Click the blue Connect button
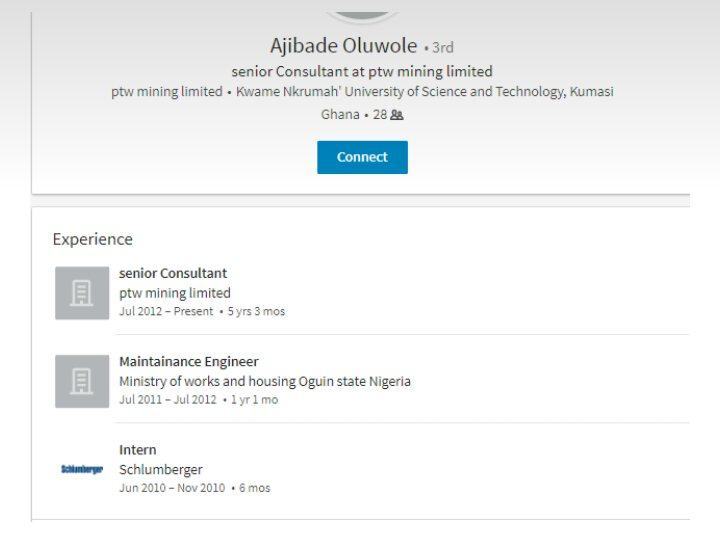 pyautogui.click(x=362, y=157)
